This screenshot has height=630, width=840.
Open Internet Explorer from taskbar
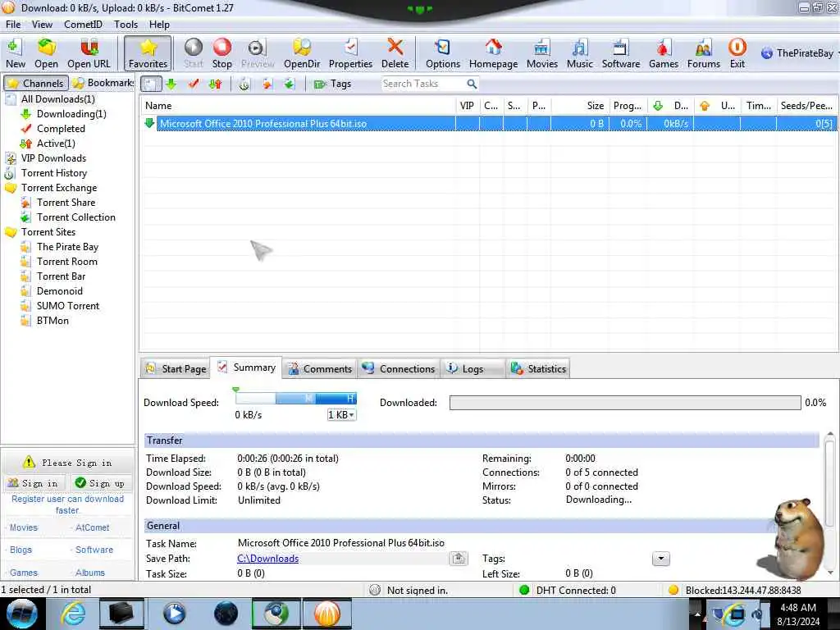click(x=72, y=614)
